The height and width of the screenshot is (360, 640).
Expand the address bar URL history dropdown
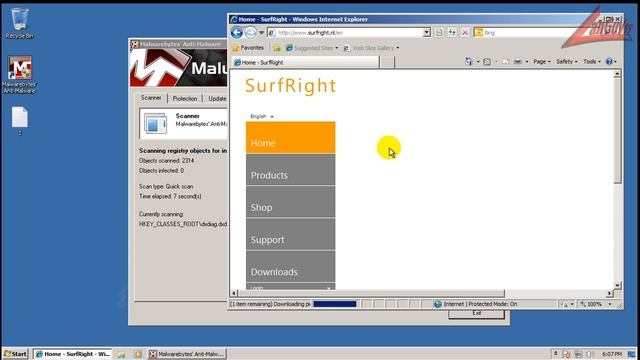tap(427, 33)
